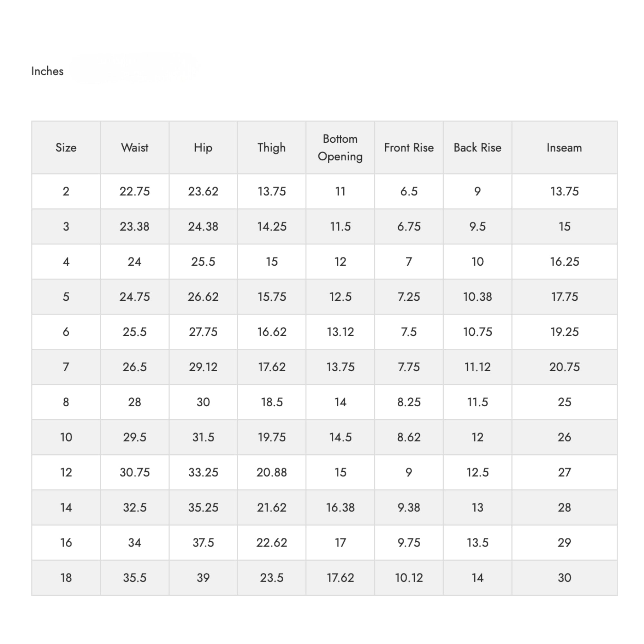This screenshot has height=644, width=644.
Task: Click hip value 25.5 in size 4 row
Action: [203, 262]
